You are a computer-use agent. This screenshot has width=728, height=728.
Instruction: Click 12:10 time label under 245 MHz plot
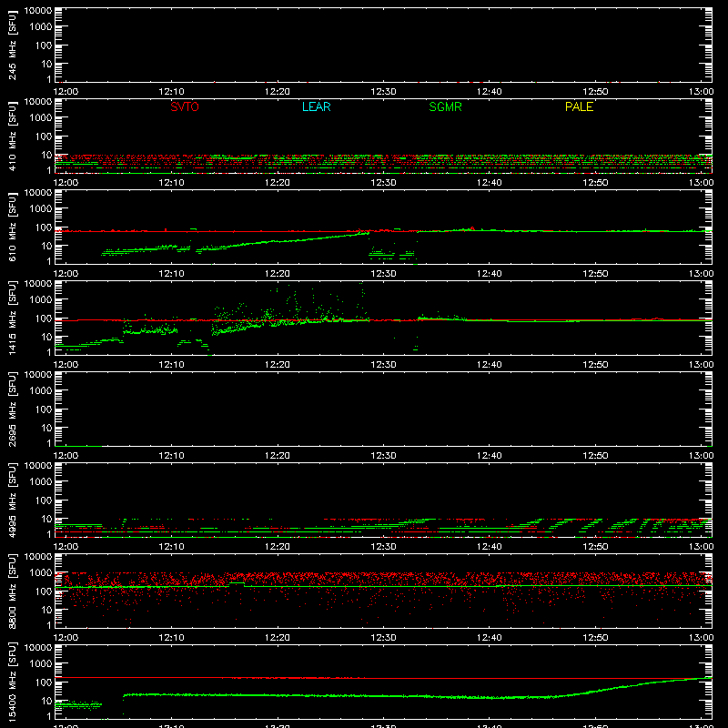coord(171,92)
